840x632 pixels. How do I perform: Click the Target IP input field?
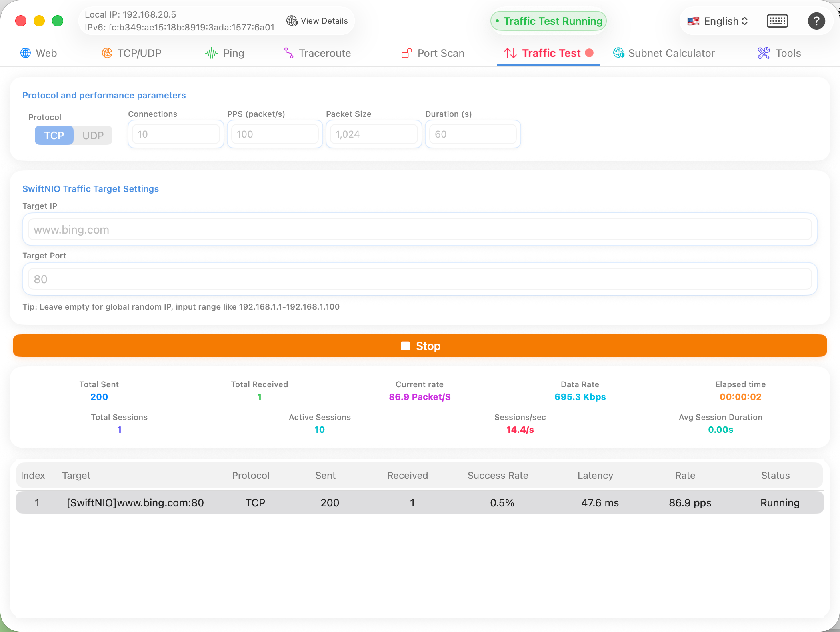(x=420, y=229)
